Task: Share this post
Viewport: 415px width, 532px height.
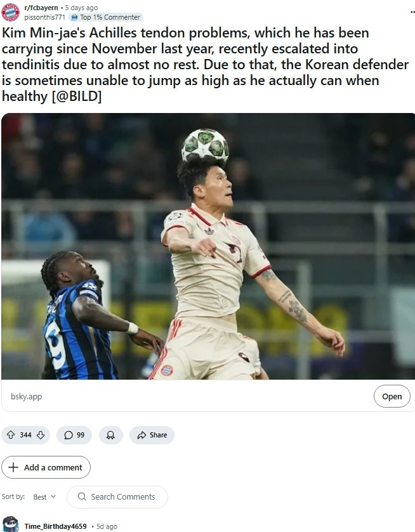Action: click(152, 435)
